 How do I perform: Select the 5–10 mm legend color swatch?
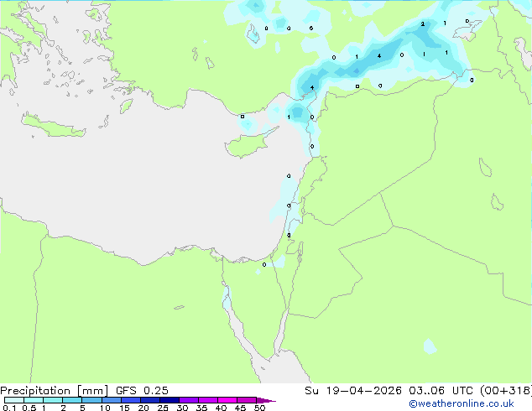pyautogui.click(x=91, y=400)
